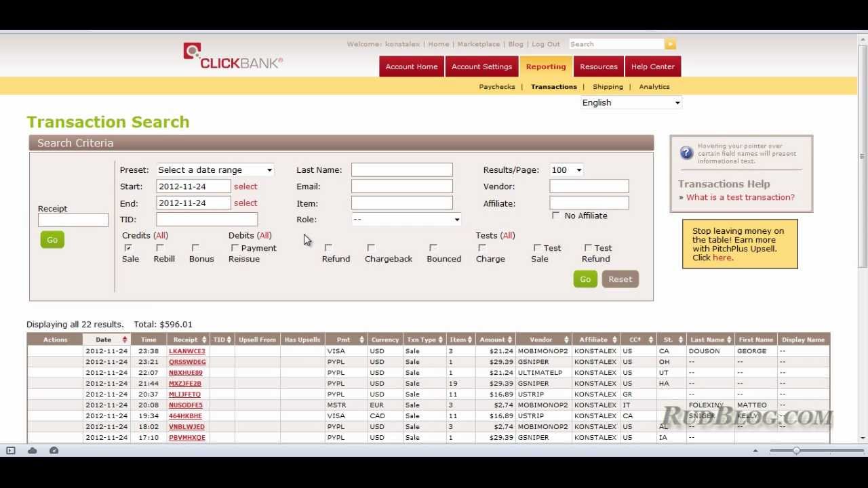Check the Charge checkbox

482,248
